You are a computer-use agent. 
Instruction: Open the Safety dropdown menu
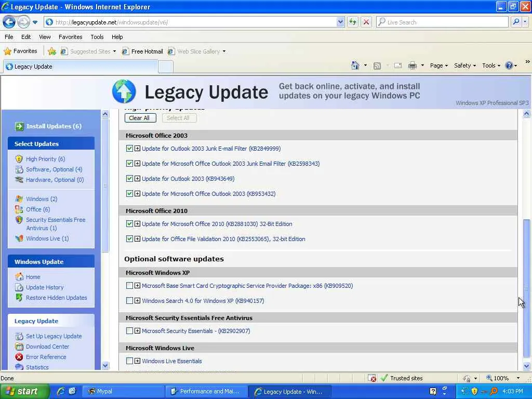(x=465, y=65)
